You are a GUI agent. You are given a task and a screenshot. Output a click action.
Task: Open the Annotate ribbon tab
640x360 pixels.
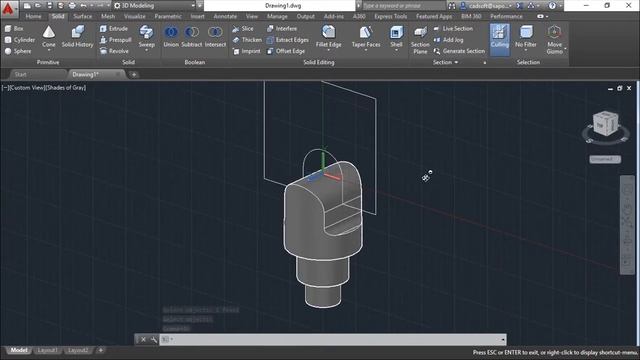coord(225,16)
